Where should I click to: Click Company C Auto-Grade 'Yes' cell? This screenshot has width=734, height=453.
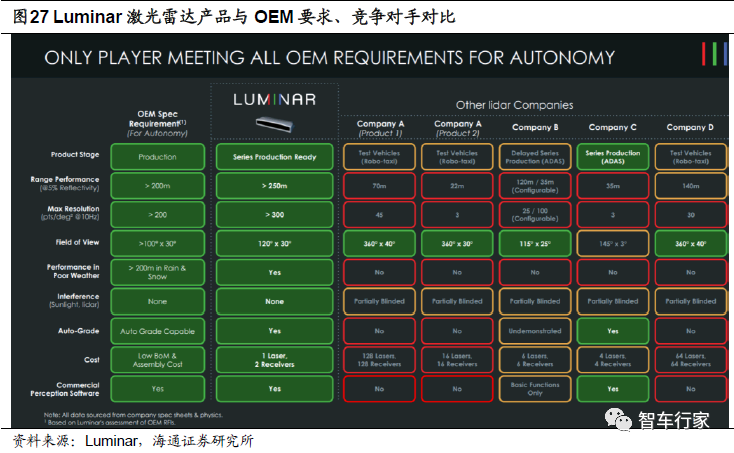(613, 331)
